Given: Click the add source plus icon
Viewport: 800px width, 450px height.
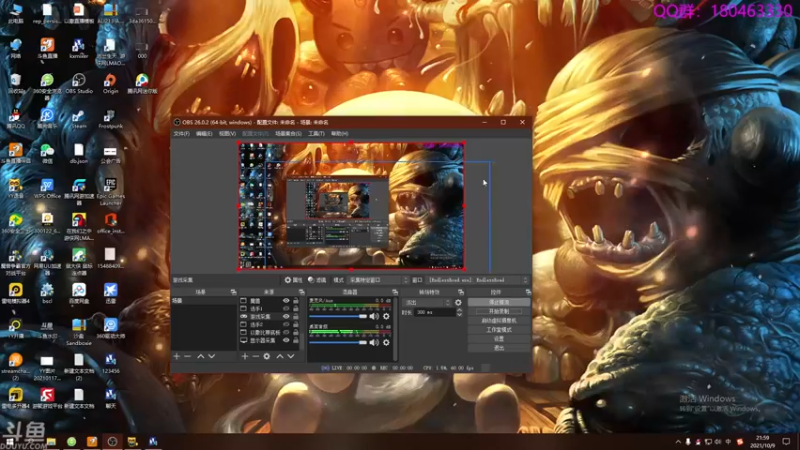Looking at the screenshot, I should 243,356.
